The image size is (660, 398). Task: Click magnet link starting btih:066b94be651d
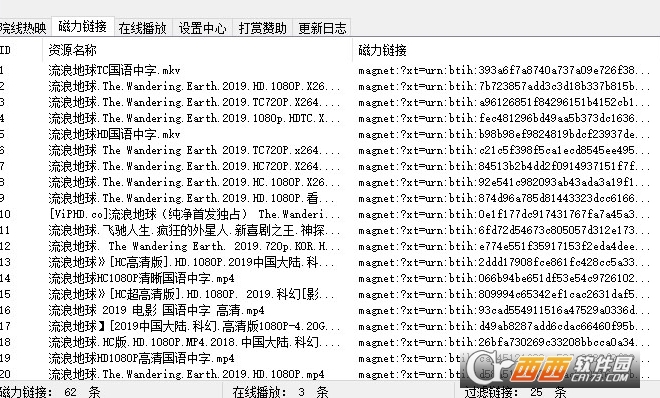click(504, 278)
